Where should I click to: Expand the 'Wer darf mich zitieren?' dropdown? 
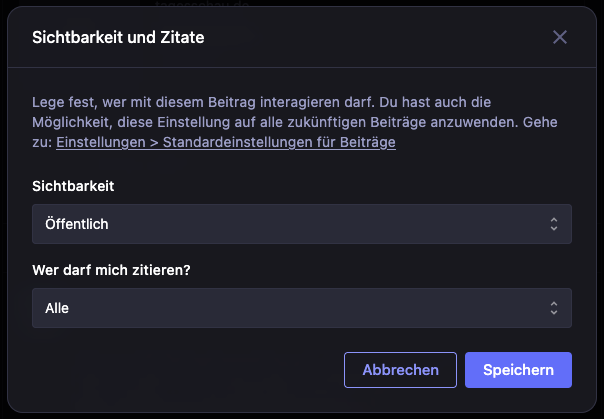tap(301, 308)
